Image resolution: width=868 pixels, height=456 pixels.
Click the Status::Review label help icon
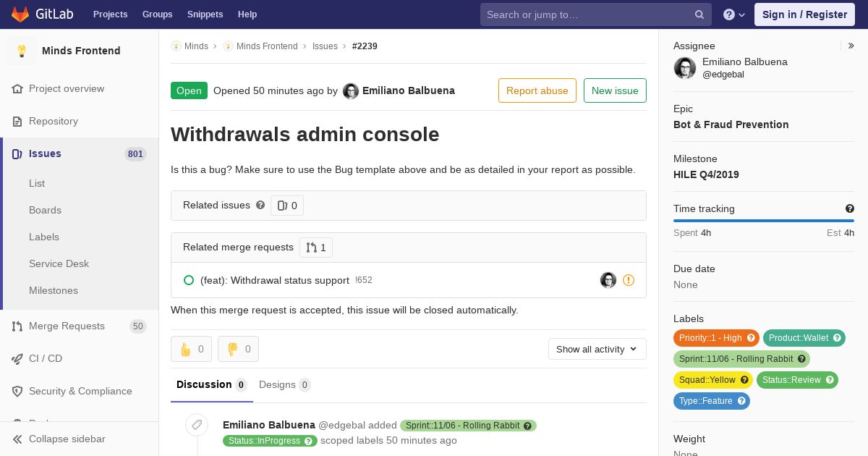point(830,380)
